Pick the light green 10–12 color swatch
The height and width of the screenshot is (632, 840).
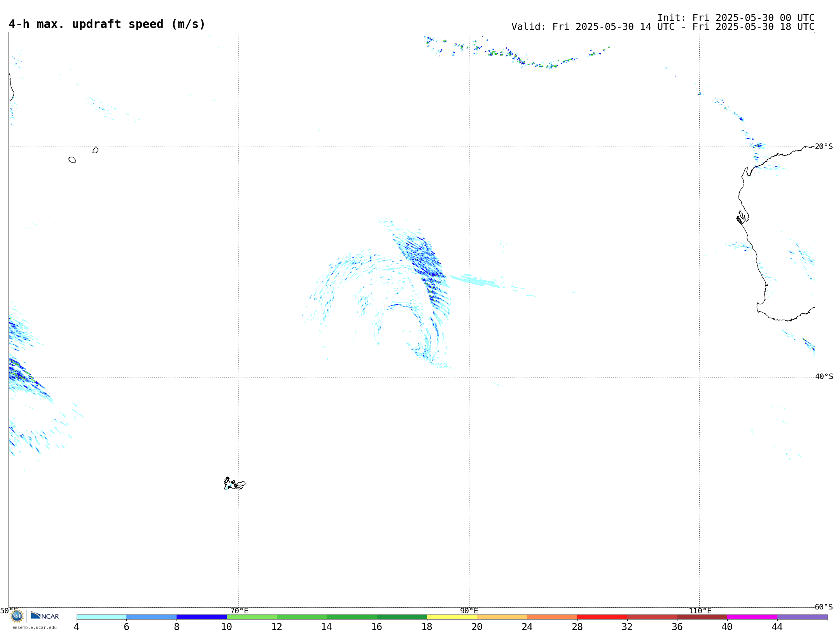(252, 617)
